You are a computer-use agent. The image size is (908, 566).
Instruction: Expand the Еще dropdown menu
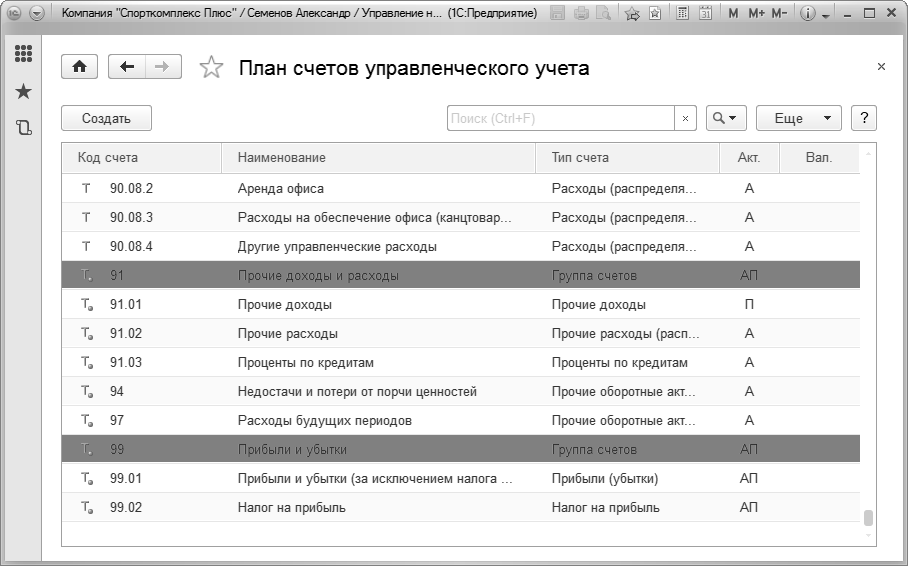[x=798, y=118]
